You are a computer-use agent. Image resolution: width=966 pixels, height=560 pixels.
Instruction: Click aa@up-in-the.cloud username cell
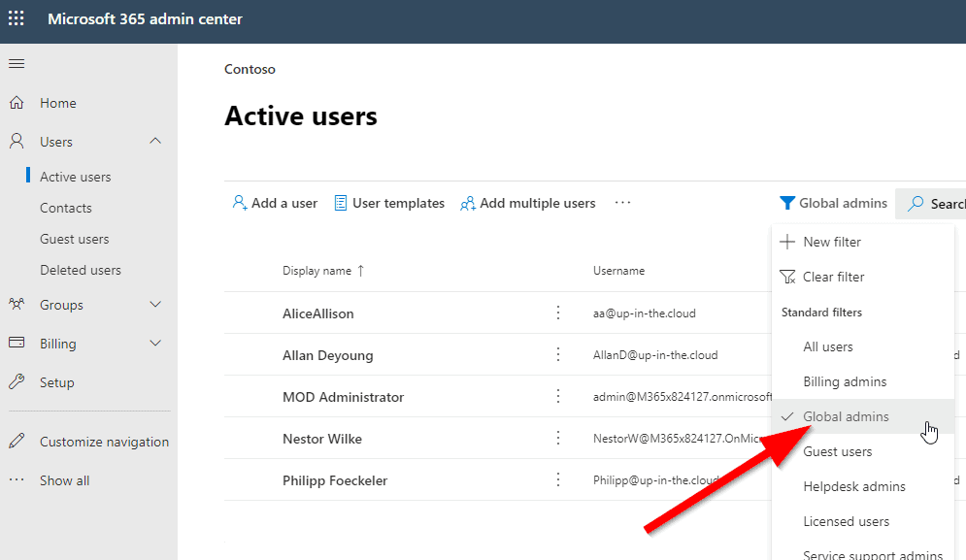645,313
